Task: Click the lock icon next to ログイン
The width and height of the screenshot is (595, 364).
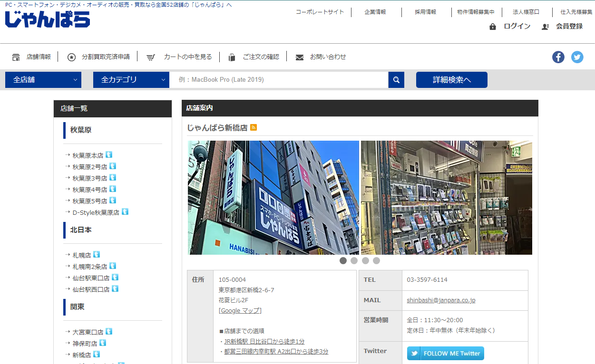Action: point(493,27)
